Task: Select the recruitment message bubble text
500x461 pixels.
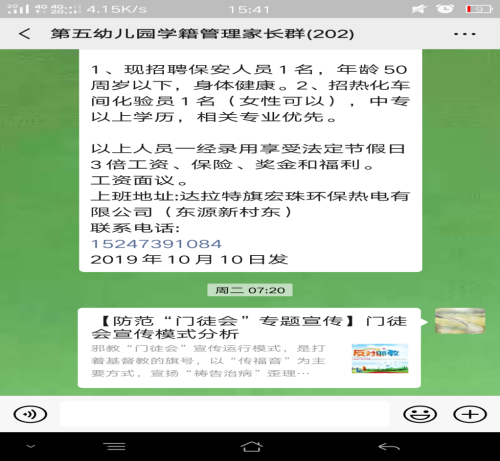Action: pos(251,160)
